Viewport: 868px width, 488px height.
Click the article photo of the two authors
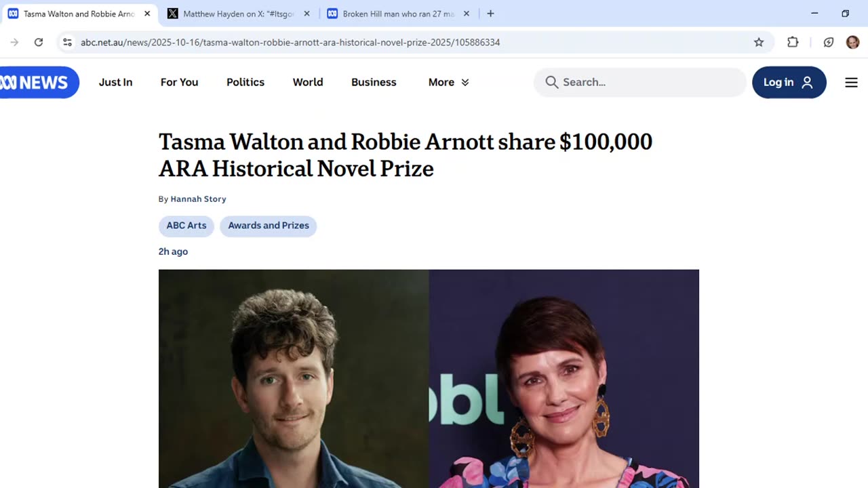click(x=429, y=378)
